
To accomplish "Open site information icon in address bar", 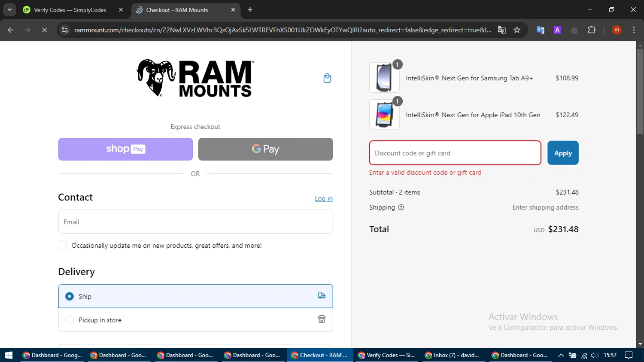I will click(65, 30).
